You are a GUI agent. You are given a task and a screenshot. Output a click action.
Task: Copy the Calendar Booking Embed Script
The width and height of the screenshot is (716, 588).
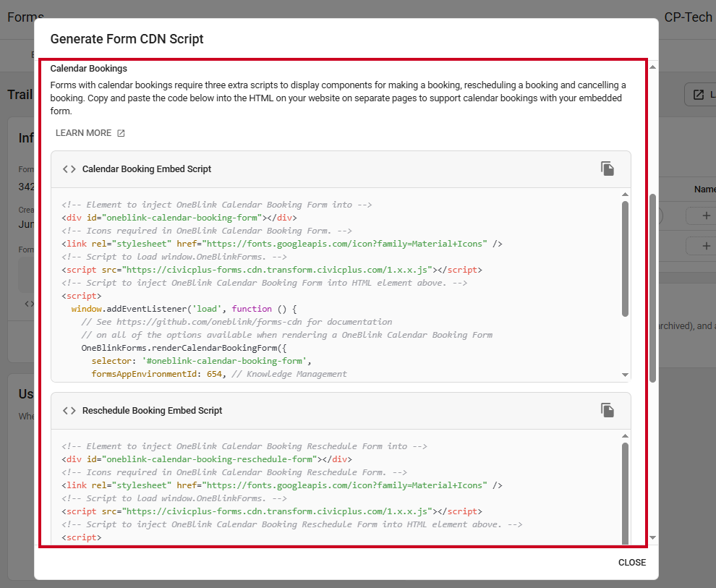(x=608, y=169)
